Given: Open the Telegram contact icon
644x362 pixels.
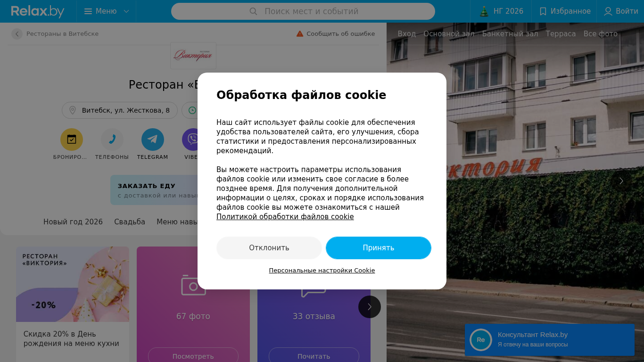Looking at the screenshot, I should pyautogui.click(x=153, y=140).
